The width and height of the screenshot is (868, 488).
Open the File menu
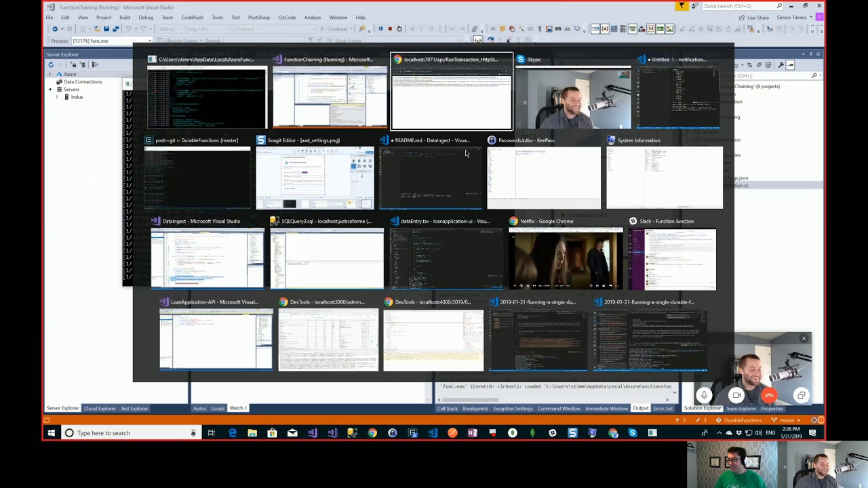50,17
